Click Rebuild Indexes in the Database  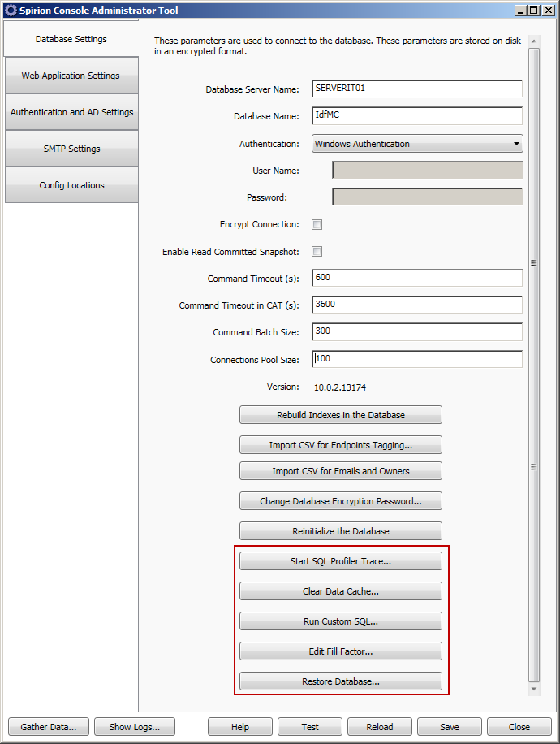coord(340,415)
